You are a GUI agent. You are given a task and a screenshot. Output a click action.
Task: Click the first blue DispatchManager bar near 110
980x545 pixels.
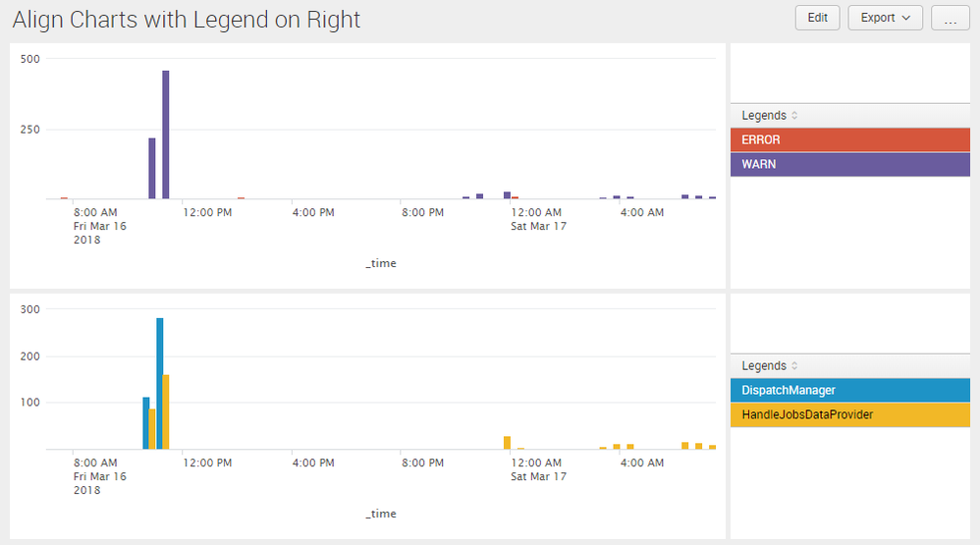[x=146, y=423]
